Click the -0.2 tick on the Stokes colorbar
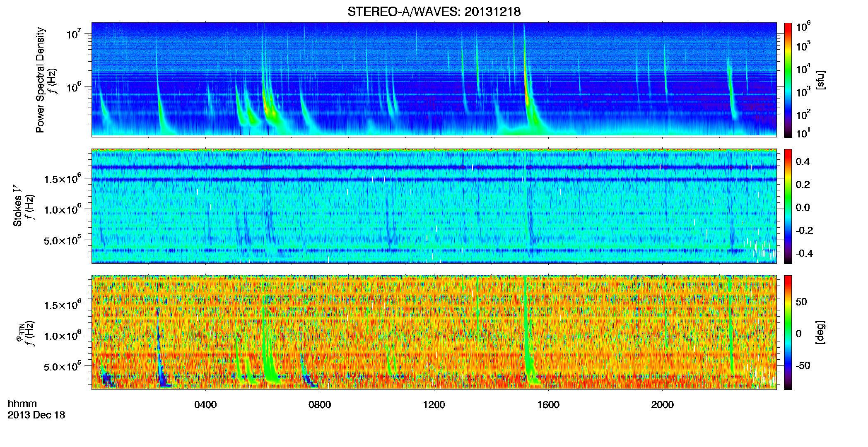 [804, 231]
